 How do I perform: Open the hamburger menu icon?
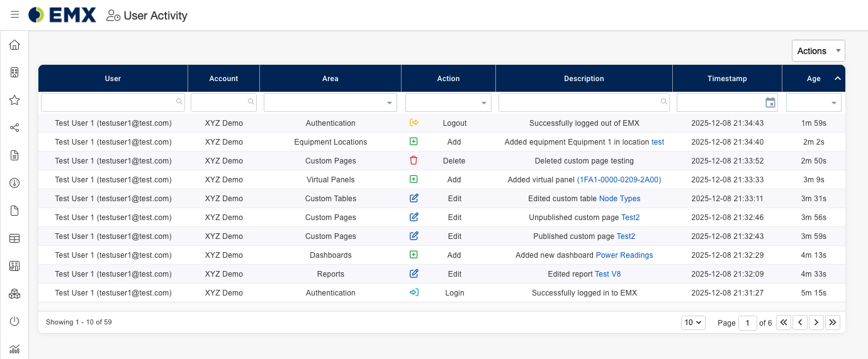click(x=15, y=15)
